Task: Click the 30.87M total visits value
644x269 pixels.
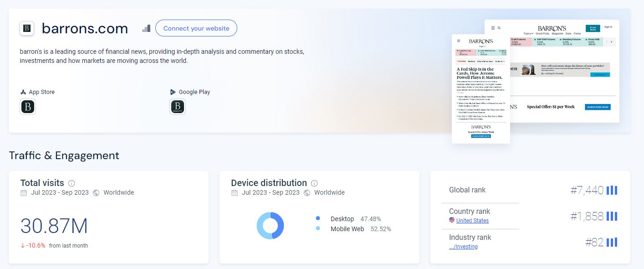Action: (54, 226)
